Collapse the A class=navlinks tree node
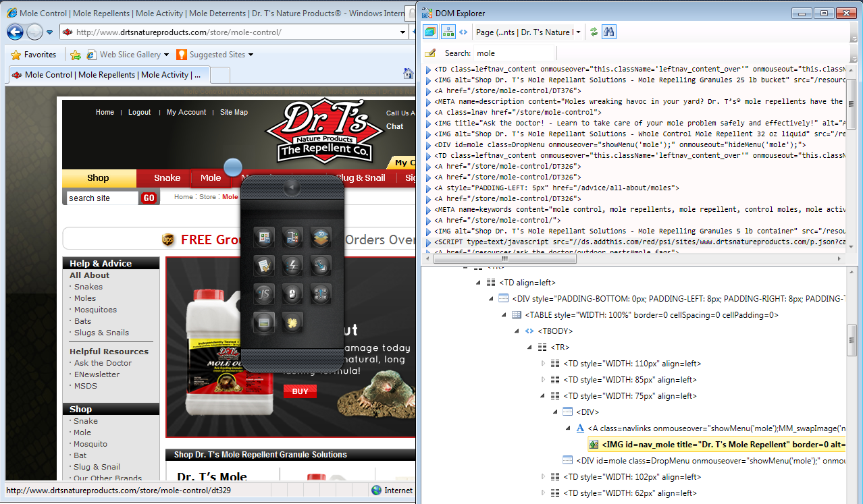Viewport: 863px width, 504px height. coord(569,428)
